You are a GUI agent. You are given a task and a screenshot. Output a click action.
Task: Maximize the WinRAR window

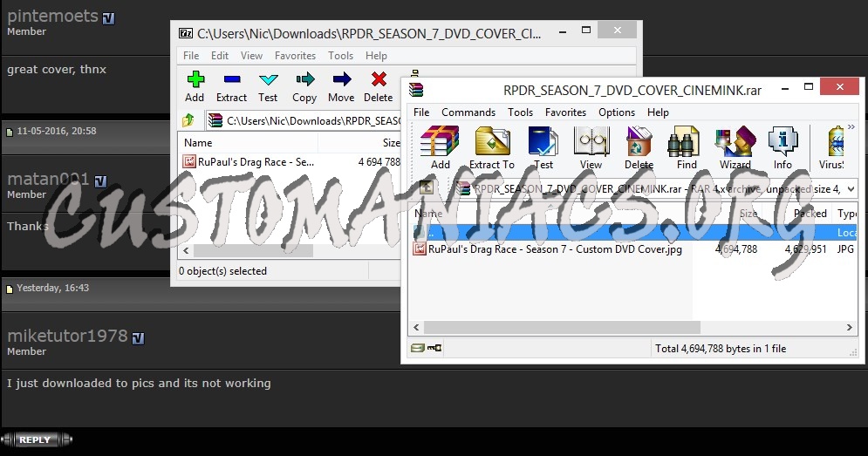[809, 87]
